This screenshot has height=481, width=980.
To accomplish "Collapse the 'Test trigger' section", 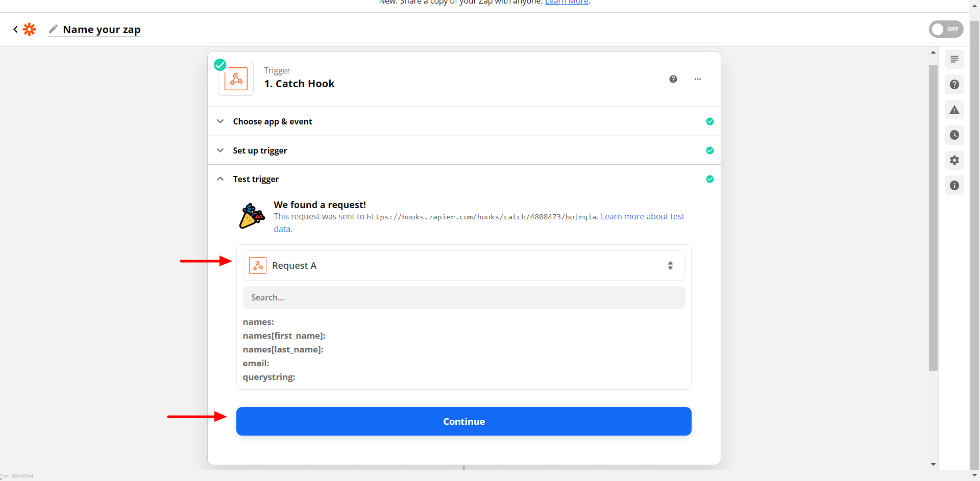I will pos(464,179).
